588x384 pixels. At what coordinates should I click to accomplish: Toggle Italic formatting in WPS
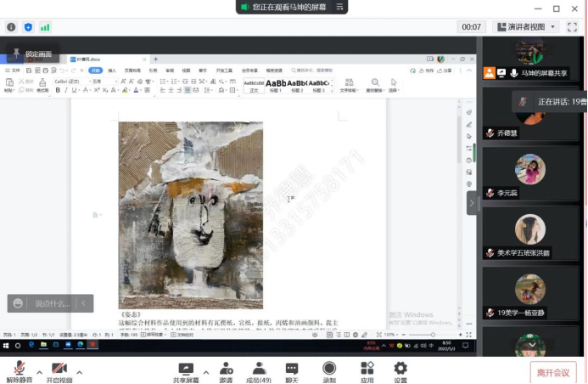tap(66, 90)
